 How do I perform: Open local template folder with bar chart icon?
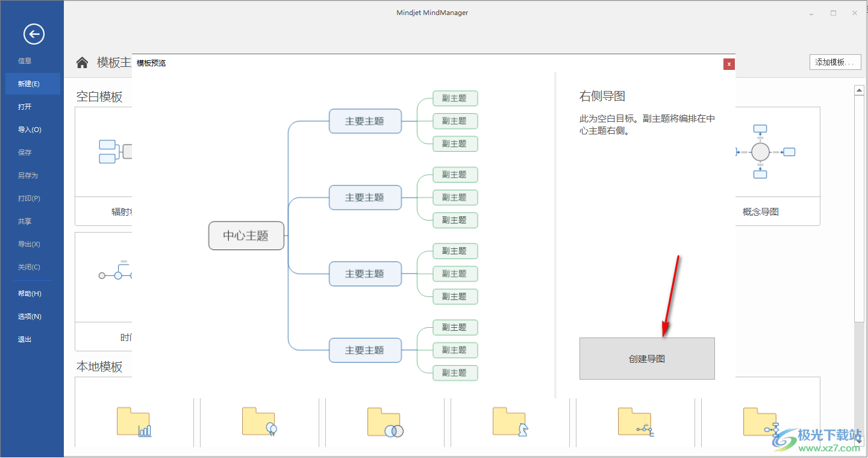(134, 422)
